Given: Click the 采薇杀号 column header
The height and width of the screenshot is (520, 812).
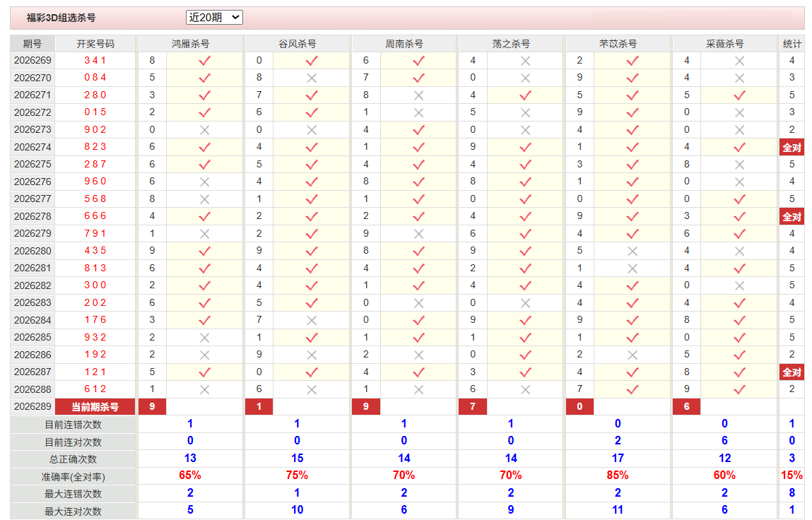Looking at the screenshot, I should (x=725, y=44).
